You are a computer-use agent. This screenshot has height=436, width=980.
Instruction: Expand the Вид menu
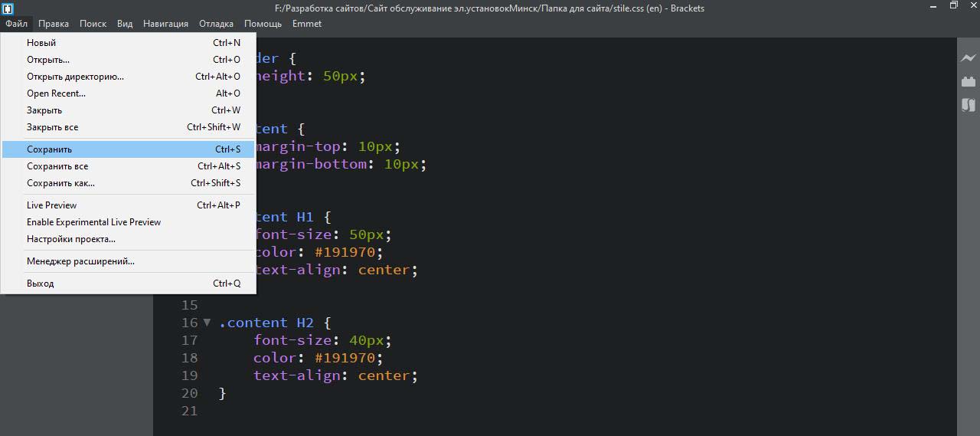pos(125,24)
